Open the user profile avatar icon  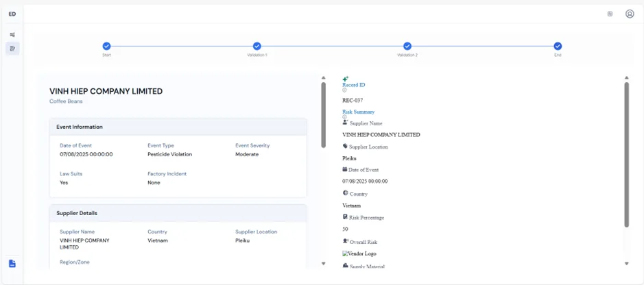click(x=630, y=14)
